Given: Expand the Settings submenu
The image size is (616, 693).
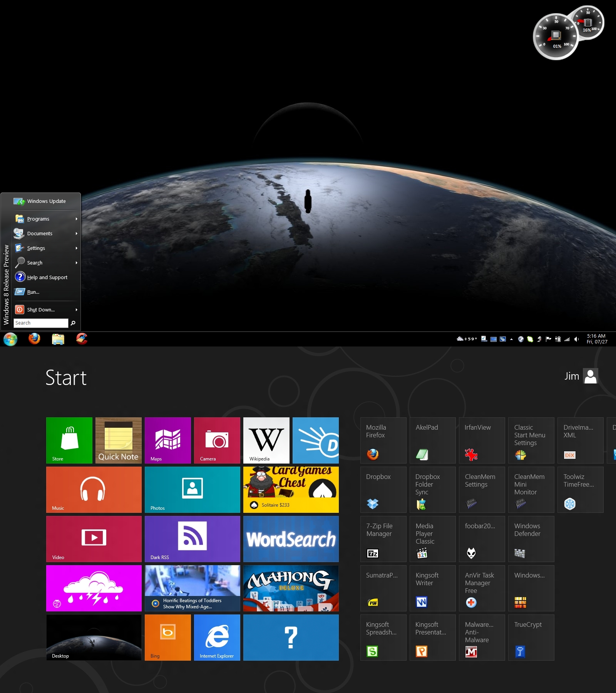Looking at the screenshot, I should coord(46,248).
